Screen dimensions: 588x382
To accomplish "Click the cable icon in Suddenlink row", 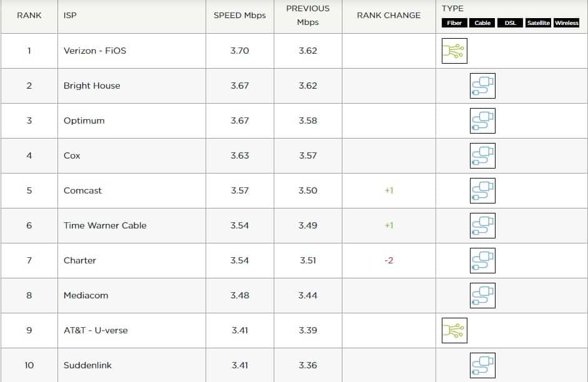I will 482,366.
